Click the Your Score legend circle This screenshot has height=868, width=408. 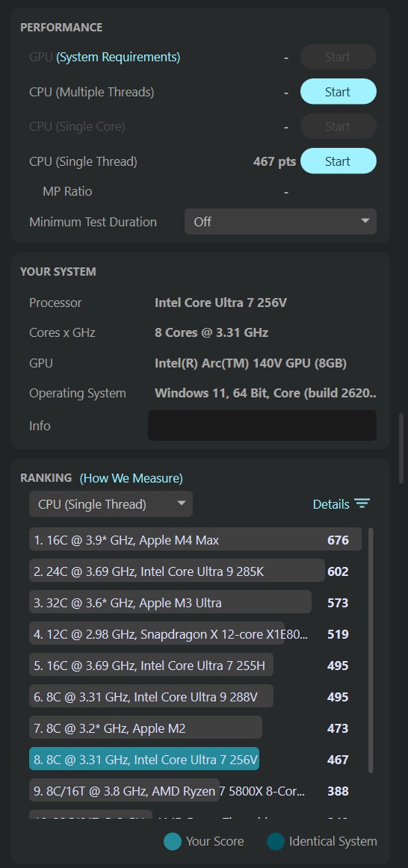tap(172, 841)
